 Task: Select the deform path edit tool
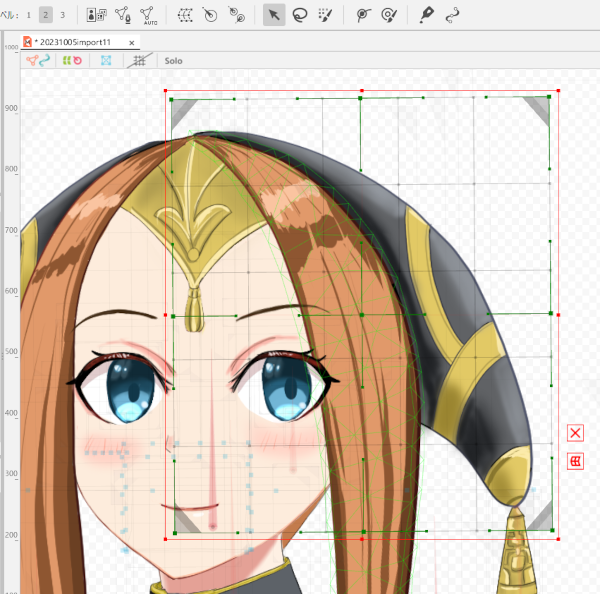pos(452,15)
